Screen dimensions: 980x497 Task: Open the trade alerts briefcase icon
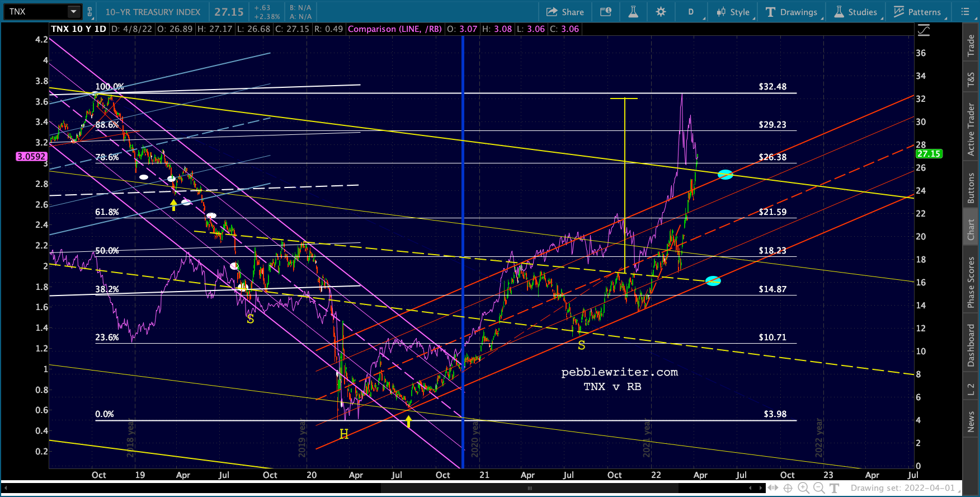606,12
